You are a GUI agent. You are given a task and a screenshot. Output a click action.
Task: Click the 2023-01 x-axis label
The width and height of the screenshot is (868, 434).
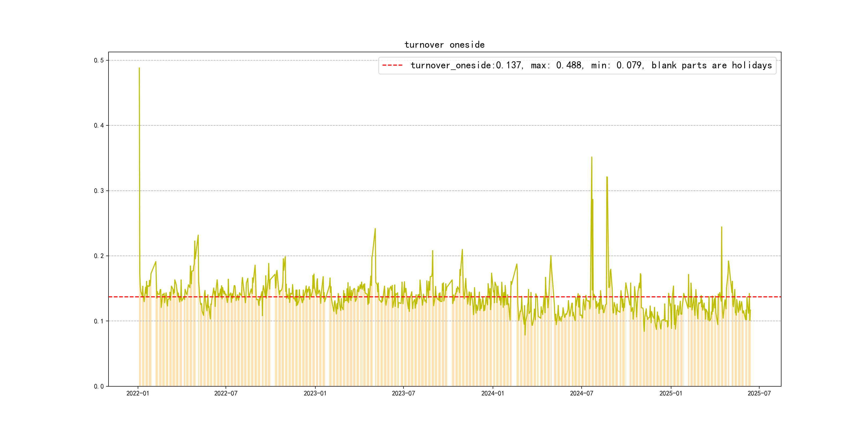[315, 393]
